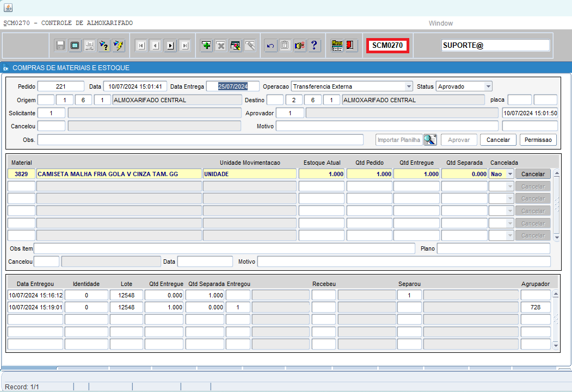Click the SCM0270 screen code field
Viewport: 572px width, 392px height.
click(388, 46)
